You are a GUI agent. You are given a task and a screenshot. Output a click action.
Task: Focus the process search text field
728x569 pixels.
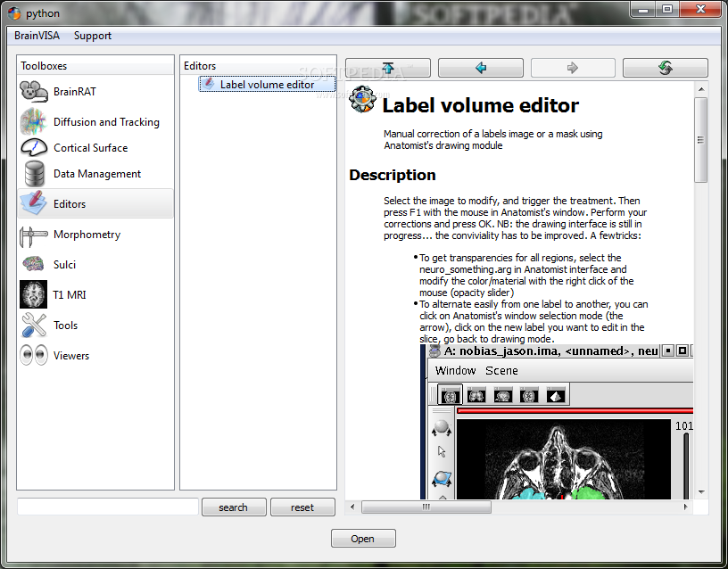[108, 507]
